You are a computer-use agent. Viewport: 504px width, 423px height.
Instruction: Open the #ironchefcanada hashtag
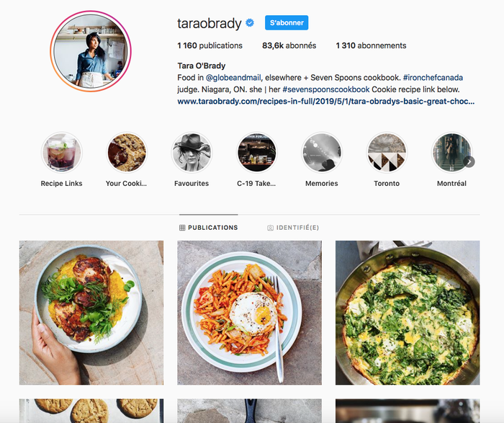coord(433,78)
